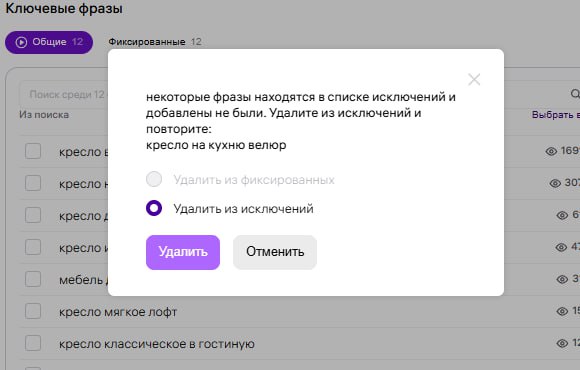The width and height of the screenshot is (580, 370).
Task: Click the "Отменить" button
Action: click(x=275, y=252)
